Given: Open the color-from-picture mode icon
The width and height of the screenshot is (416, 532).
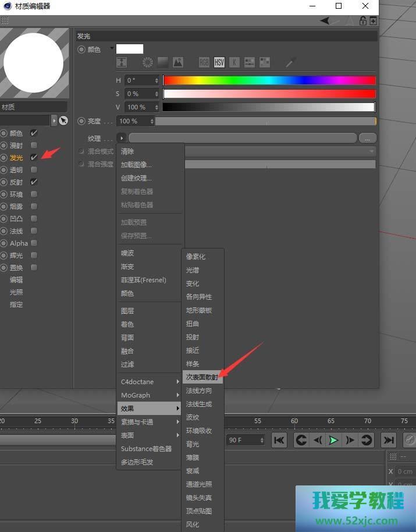Looking at the screenshot, I should [178, 62].
